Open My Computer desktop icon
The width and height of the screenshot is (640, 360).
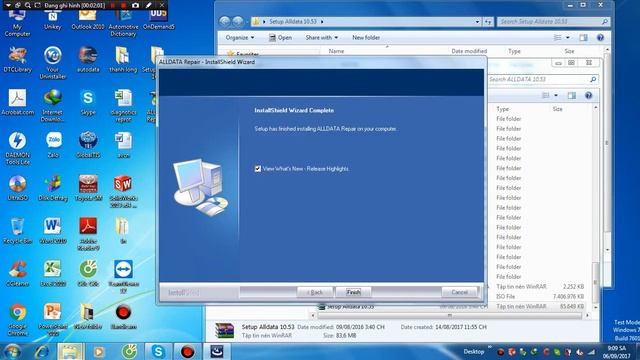pyautogui.click(x=17, y=23)
